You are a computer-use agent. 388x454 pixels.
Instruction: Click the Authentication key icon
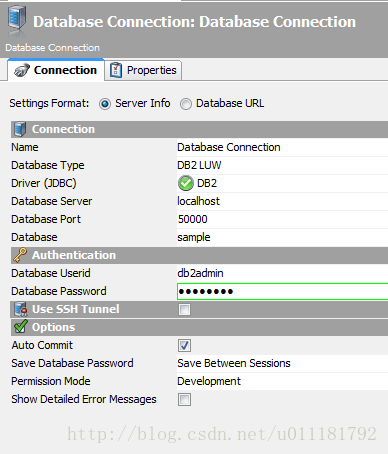coord(20,255)
